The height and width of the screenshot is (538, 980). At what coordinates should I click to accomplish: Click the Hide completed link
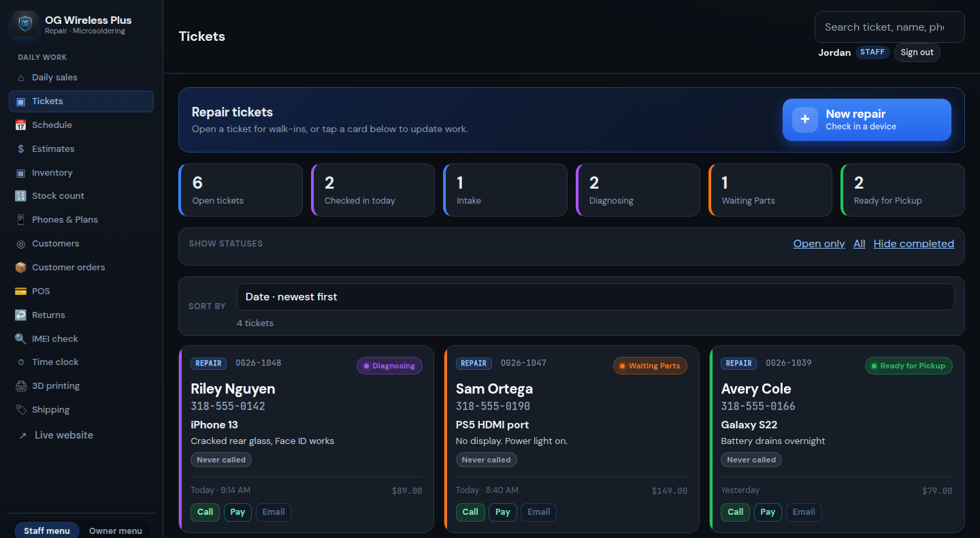pos(914,244)
